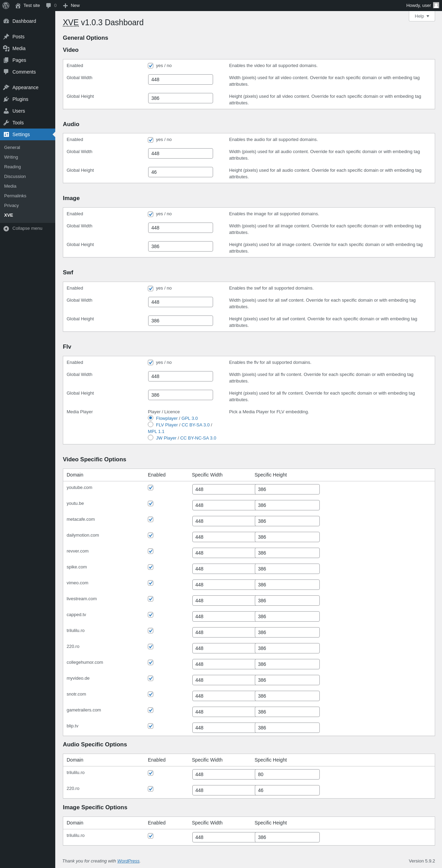Image resolution: width=442 pixels, height=868 pixels.
Task: Click the Audio Global Height field
Action: click(181, 172)
